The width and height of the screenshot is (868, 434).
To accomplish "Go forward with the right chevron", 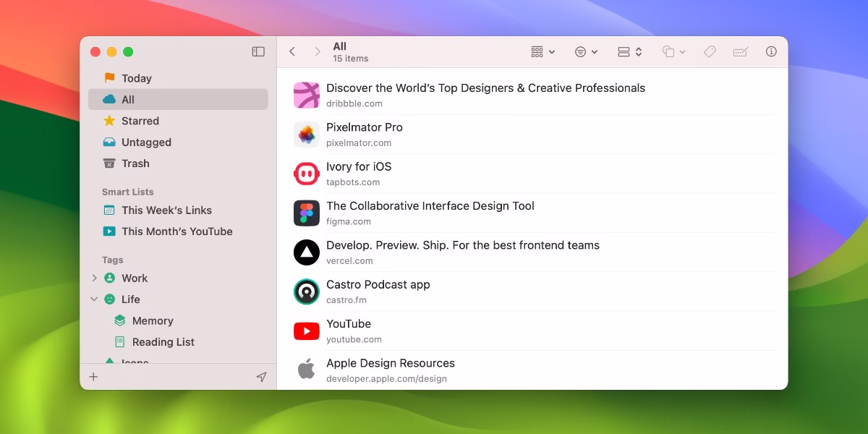I will coord(317,51).
